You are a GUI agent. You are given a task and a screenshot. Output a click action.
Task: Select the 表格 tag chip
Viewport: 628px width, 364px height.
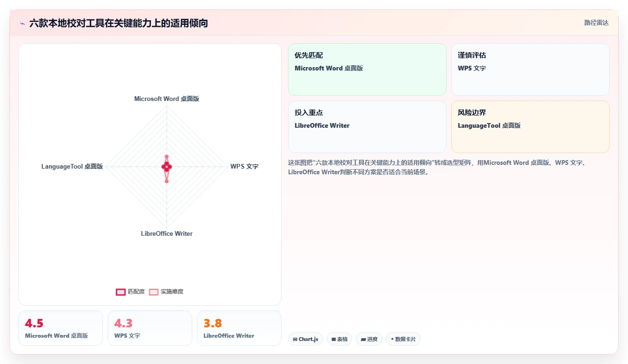click(339, 339)
